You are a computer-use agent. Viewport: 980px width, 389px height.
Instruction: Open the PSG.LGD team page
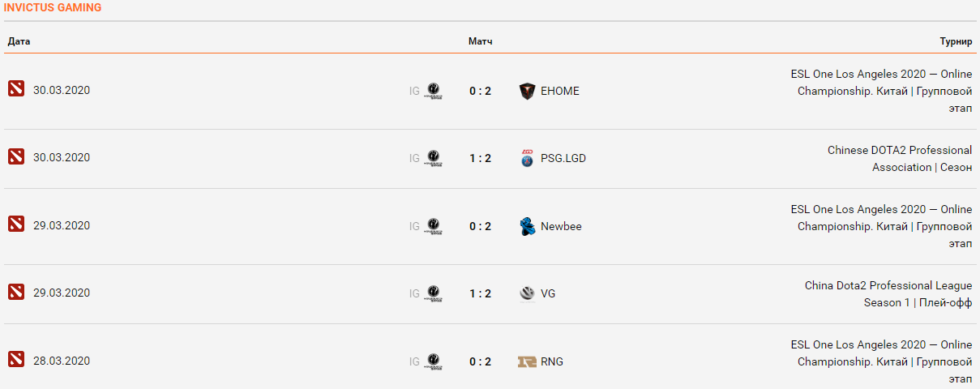click(x=563, y=158)
